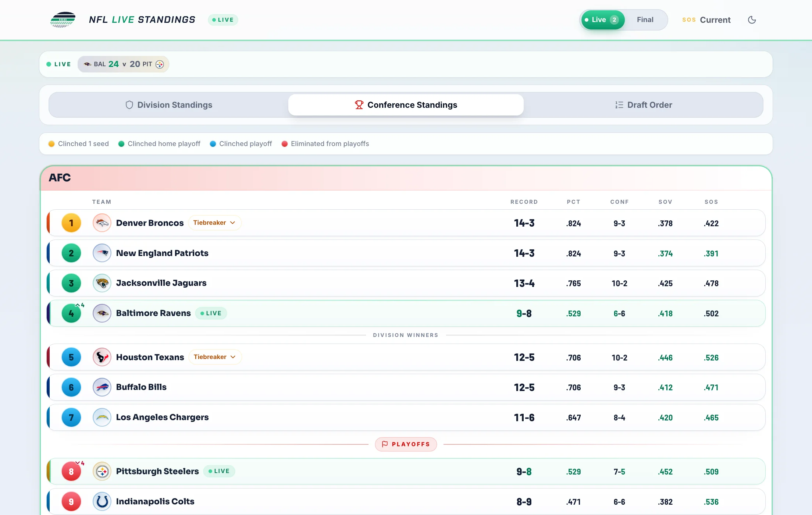The width and height of the screenshot is (812, 515).
Task: Open BAL 24 v 20 PIT live game
Action: (123, 64)
